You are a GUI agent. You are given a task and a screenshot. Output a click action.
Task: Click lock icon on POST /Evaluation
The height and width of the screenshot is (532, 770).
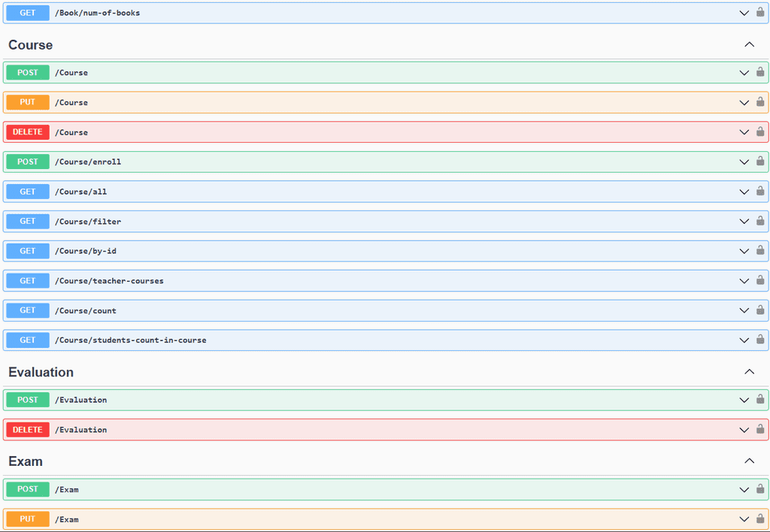[x=760, y=399]
